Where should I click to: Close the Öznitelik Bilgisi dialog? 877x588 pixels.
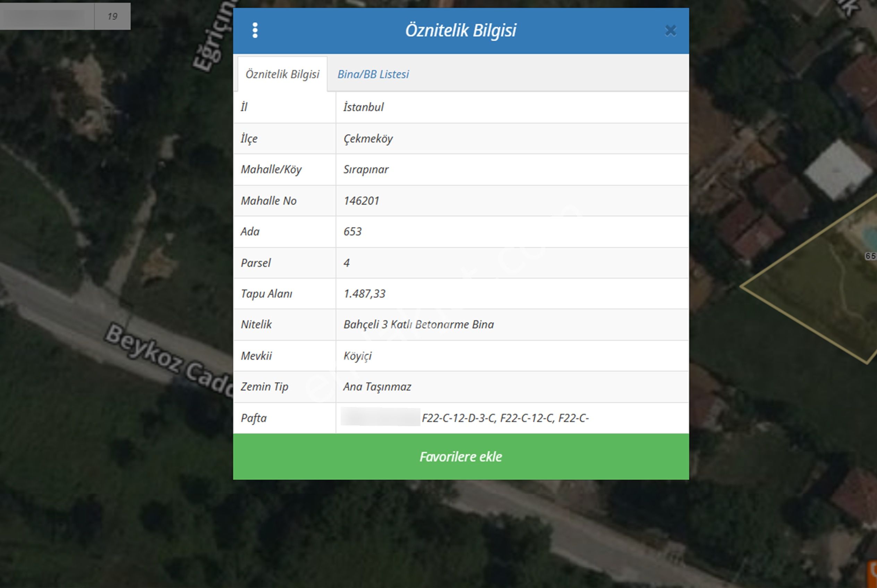tap(670, 31)
